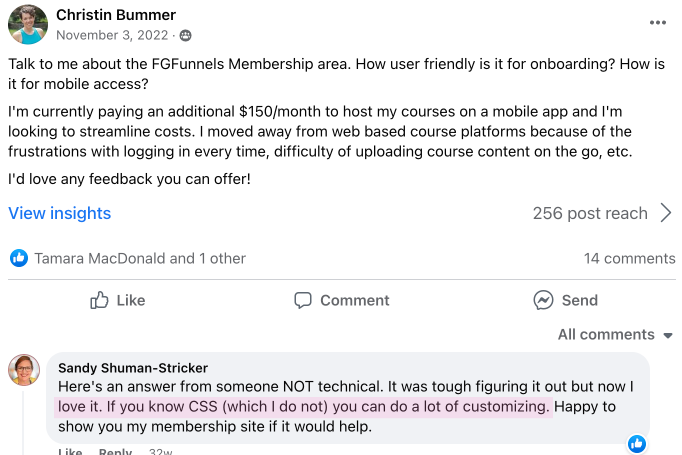Open View insights link
Screen dimensions: 682x455
click(x=60, y=213)
